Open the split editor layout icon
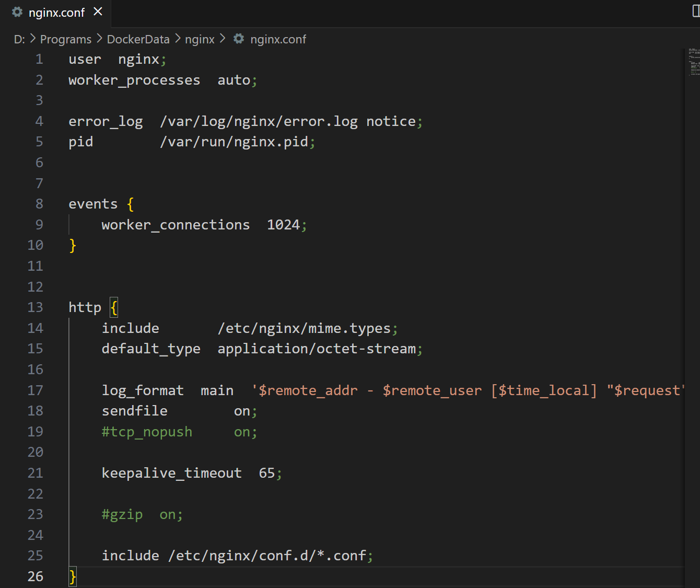Image resolution: width=700 pixels, height=588 pixels. [x=696, y=11]
